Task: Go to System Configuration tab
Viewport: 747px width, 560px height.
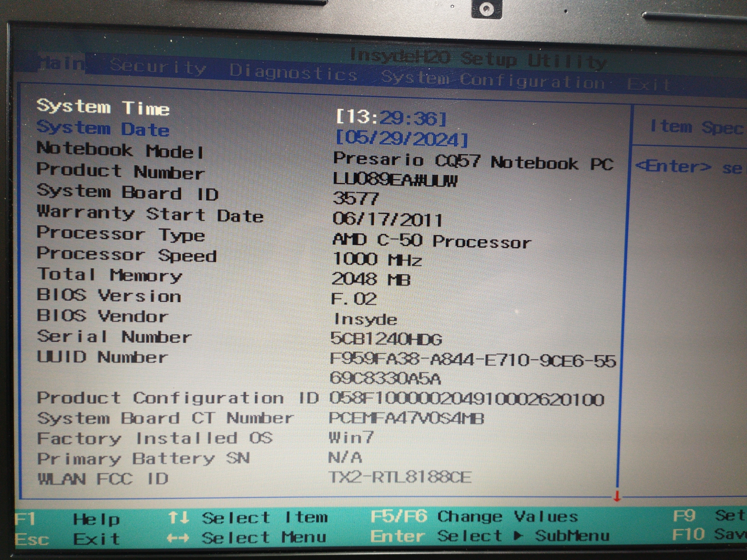Action: coord(493,79)
